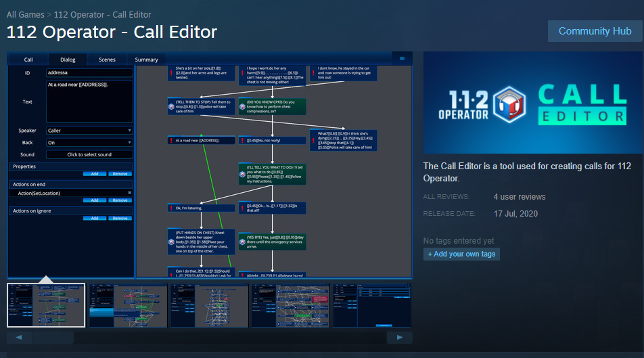Switch to the Scenes tab
This screenshot has width=644, height=358.
coord(107,60)
